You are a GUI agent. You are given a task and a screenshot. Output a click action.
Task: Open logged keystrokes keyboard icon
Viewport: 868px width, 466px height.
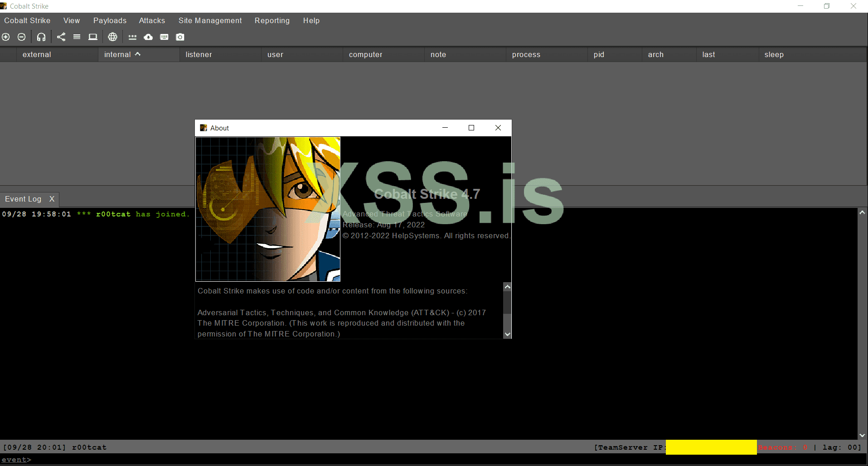click(x=164, y=37)
